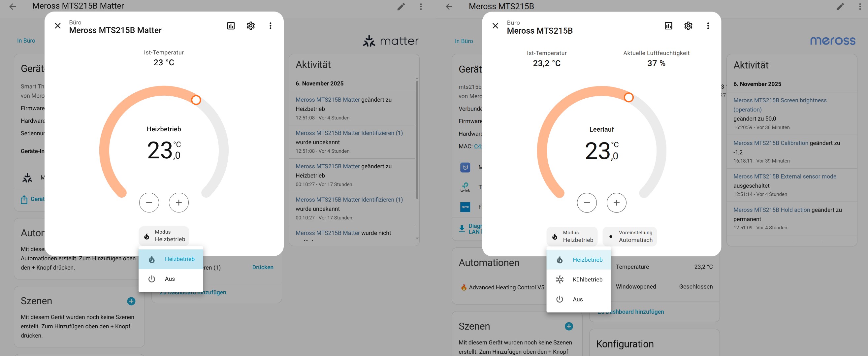The width and height of the screenshot is (868, 356).
Task: Select Heizbetrieb in Meross MTS215B mode menu
Action: click(579, 260)
